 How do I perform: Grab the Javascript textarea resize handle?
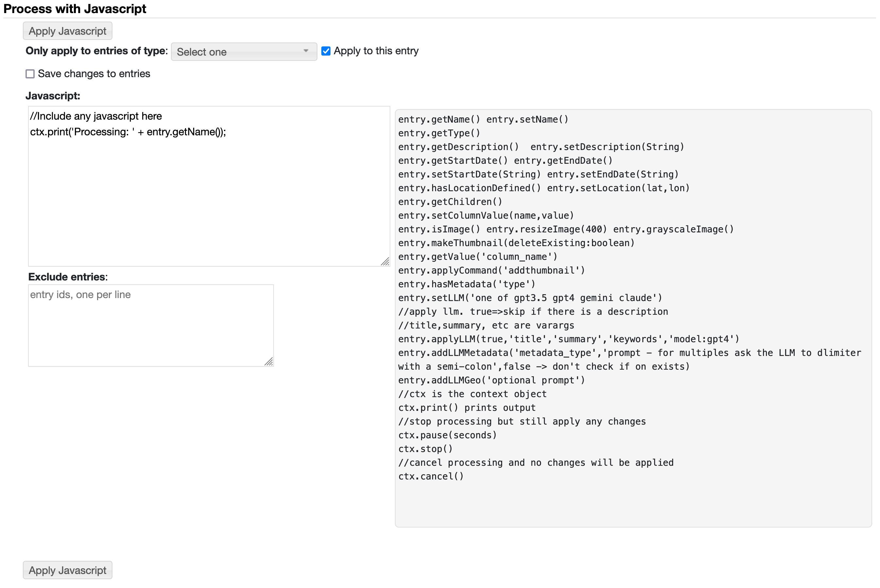pyautogui.click(x=385, y=262)
